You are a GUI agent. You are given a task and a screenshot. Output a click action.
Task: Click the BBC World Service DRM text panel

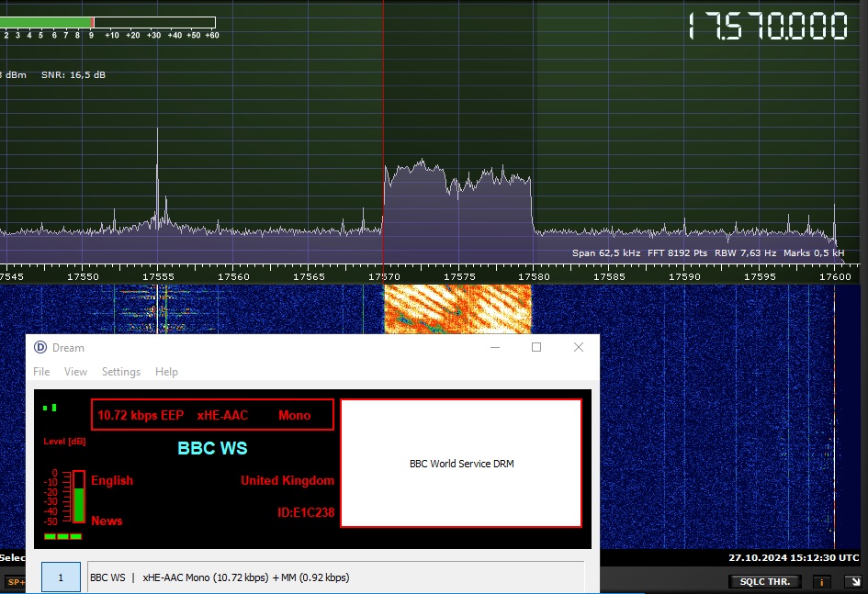[461, 464]
